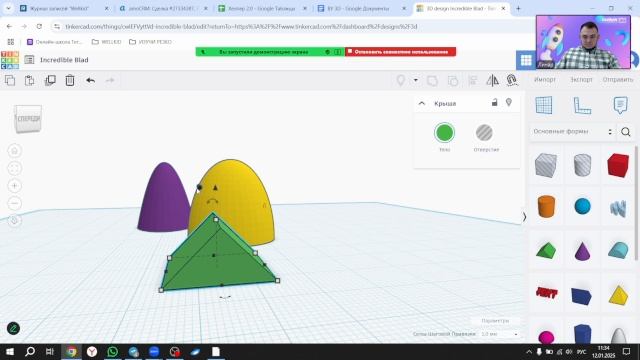Toggle the hide lightbulb in the Крыша panel
The height and width of the screenshot is (360, 640).
click(x=509, y=102)
